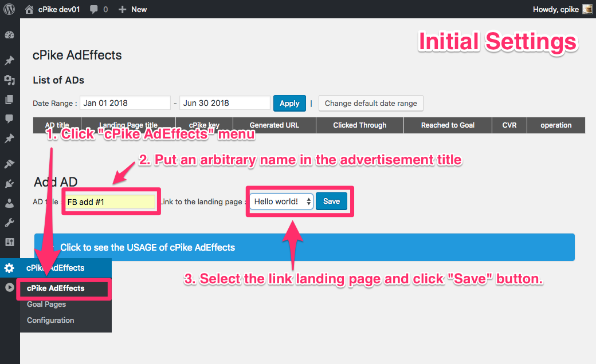This screenshot has width=596, height=364.
Task: Click the home icon beside cPike dev01
Action: tap(29, 10)
